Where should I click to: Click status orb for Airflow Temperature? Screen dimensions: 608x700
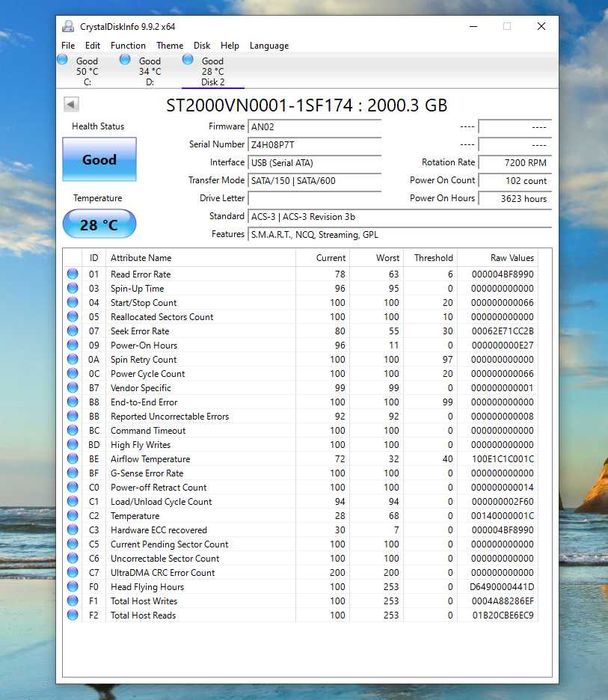pyautogui.click(x=72, y=458)
